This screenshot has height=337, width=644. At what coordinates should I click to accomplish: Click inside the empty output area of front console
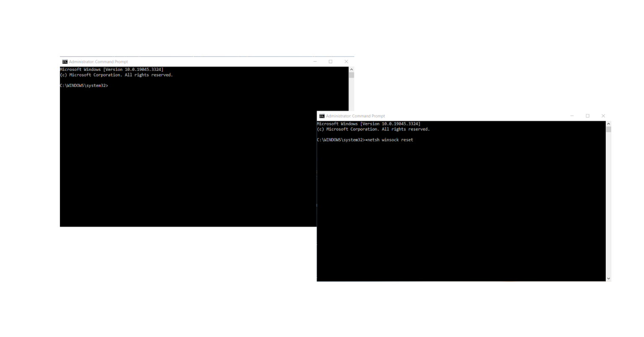click(461, 210)
